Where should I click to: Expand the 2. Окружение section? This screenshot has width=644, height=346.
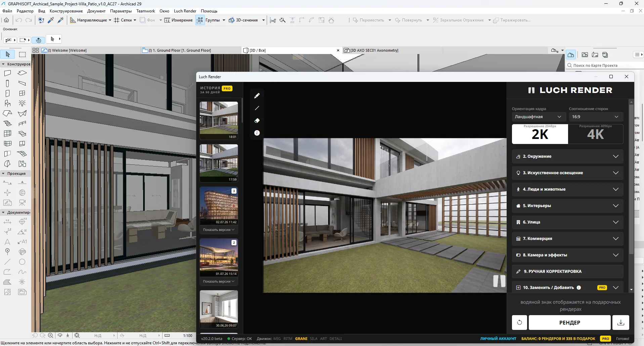(x=567, y=156)
